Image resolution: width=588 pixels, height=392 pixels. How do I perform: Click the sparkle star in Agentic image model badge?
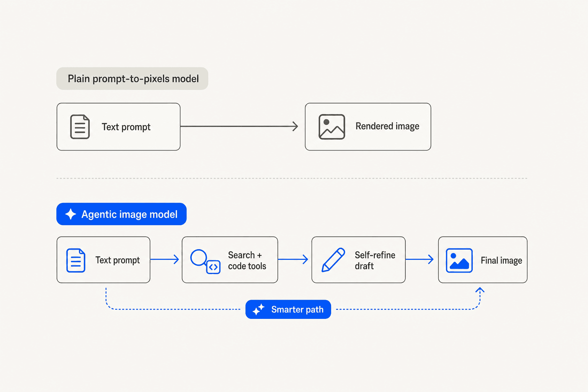[x=70, y=214]
